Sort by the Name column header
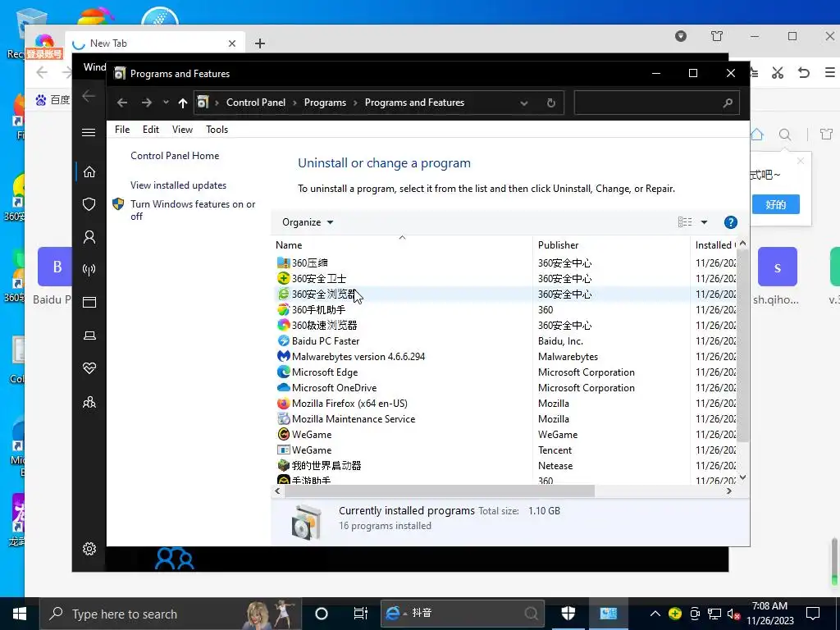 (x=402, y=244)
